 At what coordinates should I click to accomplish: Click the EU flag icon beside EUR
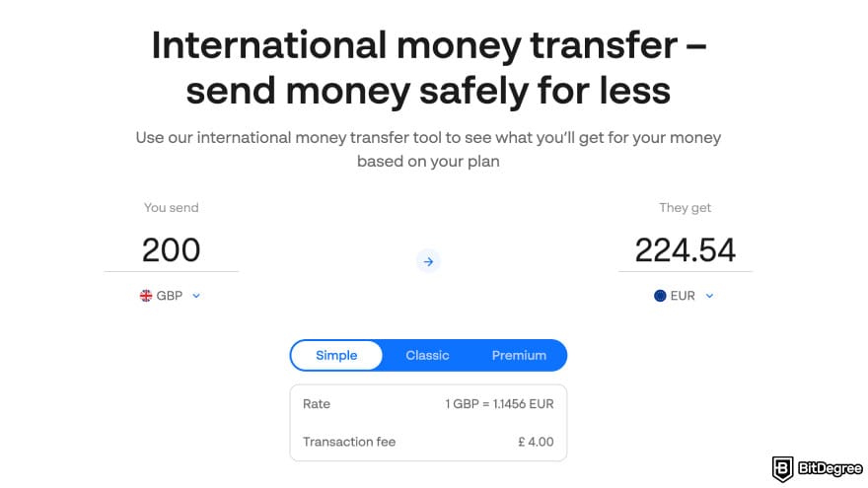click(660, 296)
